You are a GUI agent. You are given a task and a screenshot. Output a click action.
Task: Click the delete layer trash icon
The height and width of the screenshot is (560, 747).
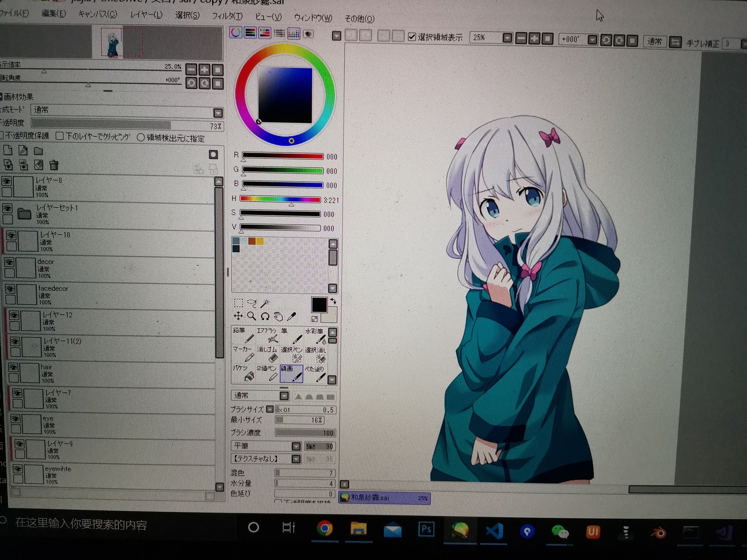coord(54,165)
